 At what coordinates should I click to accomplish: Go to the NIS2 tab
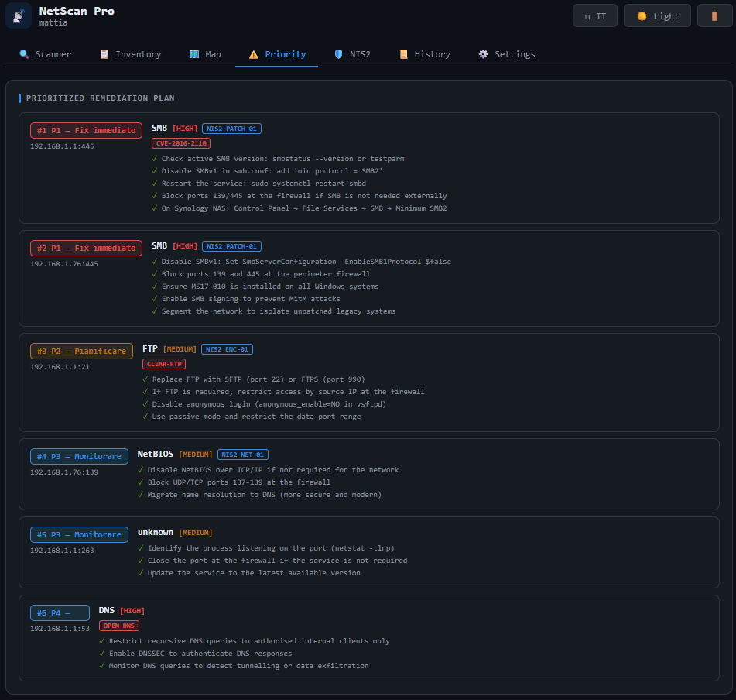(352, 54)
